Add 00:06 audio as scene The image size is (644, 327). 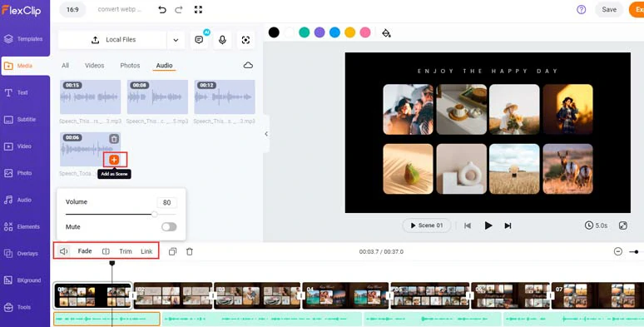[115, 160]
